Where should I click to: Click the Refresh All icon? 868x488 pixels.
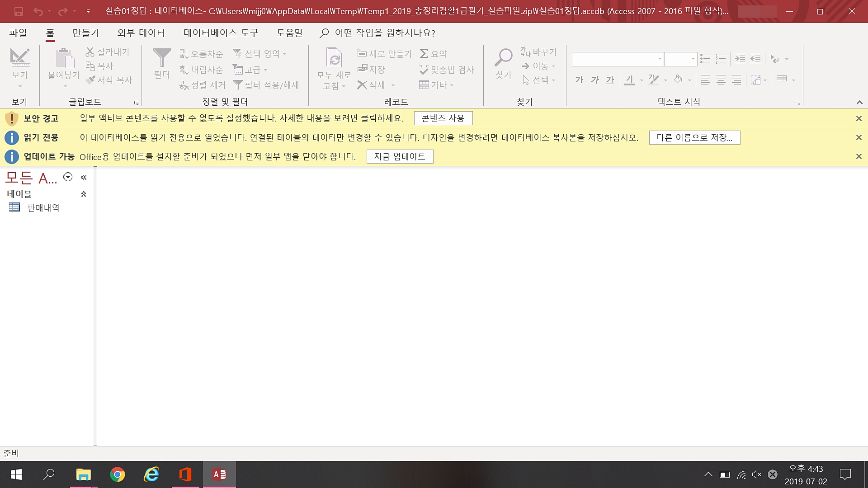tap(334, 59)
